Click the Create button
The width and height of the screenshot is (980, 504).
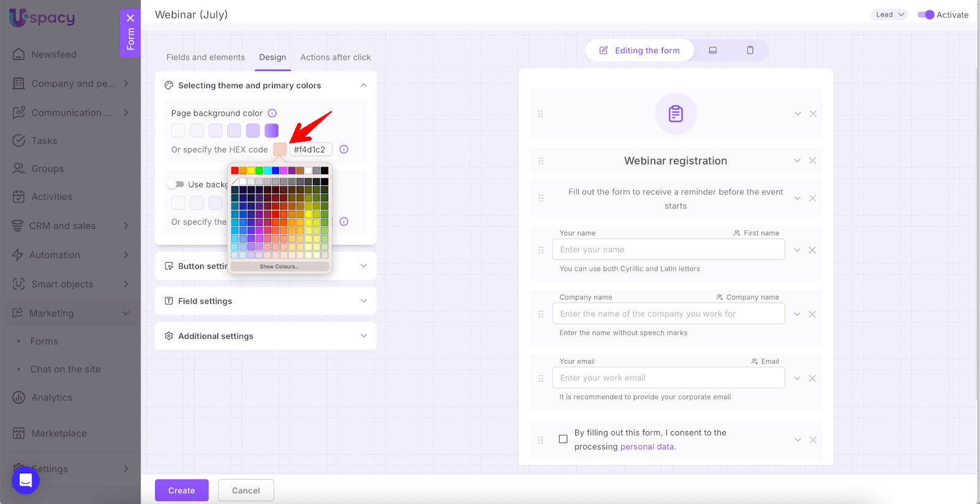[x=181, y=491]
